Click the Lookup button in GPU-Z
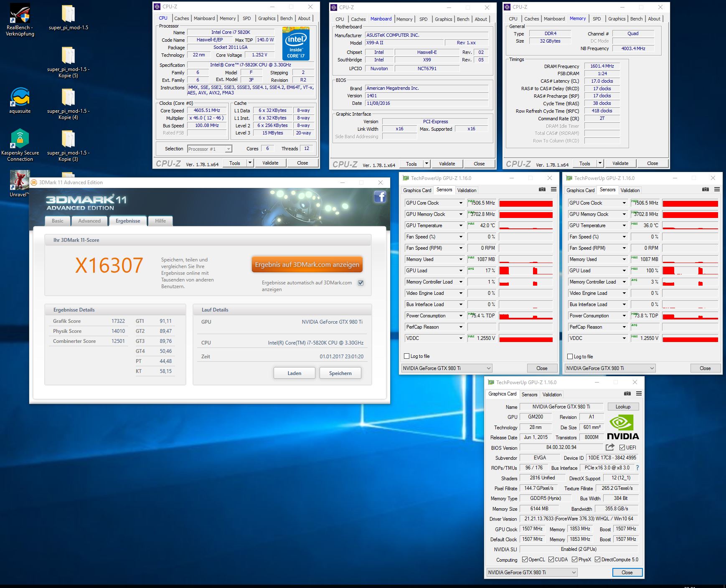 [623, 407]
